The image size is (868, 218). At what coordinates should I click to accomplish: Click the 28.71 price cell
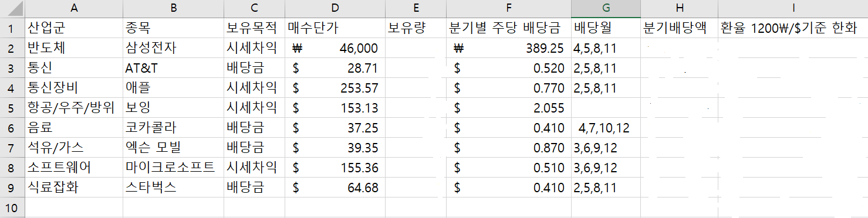pyautogui.click(x=335, y=67)
